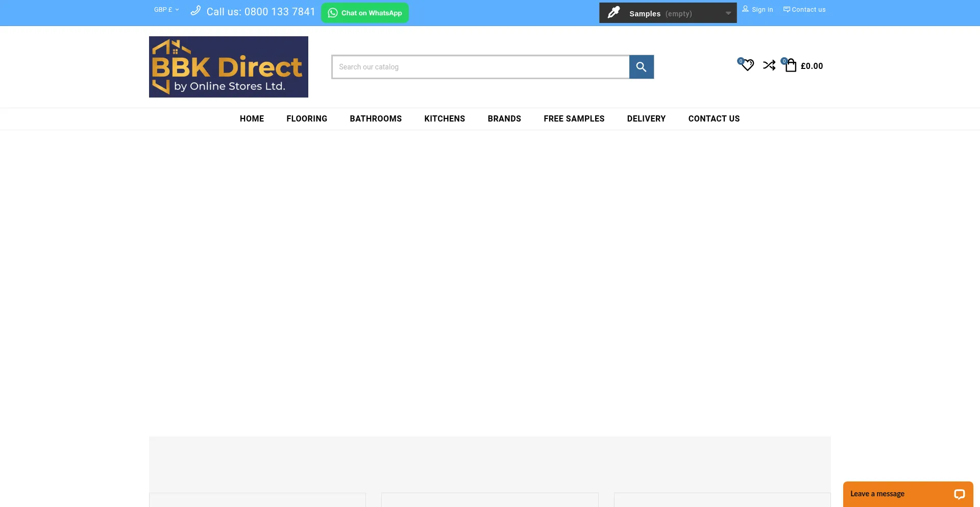Open the Brands navigation item

pos(504,119)
